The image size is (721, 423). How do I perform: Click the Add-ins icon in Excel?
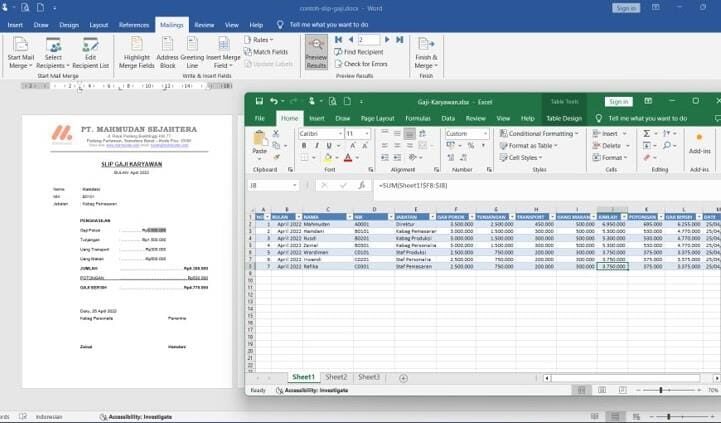click(699, 140)
